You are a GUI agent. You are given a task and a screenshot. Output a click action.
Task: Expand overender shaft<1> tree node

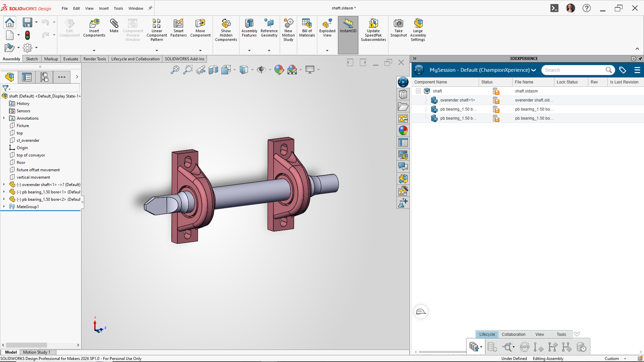click(x=4, y=184)
